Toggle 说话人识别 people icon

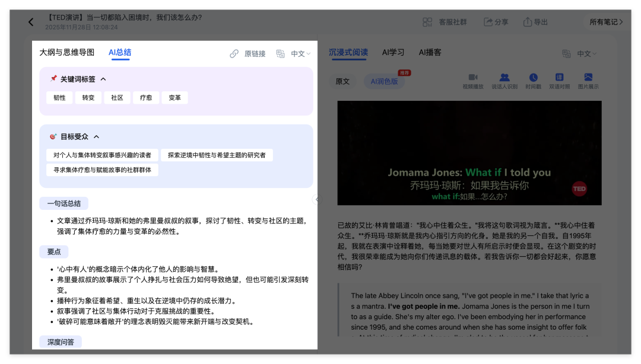pos(504,77)
